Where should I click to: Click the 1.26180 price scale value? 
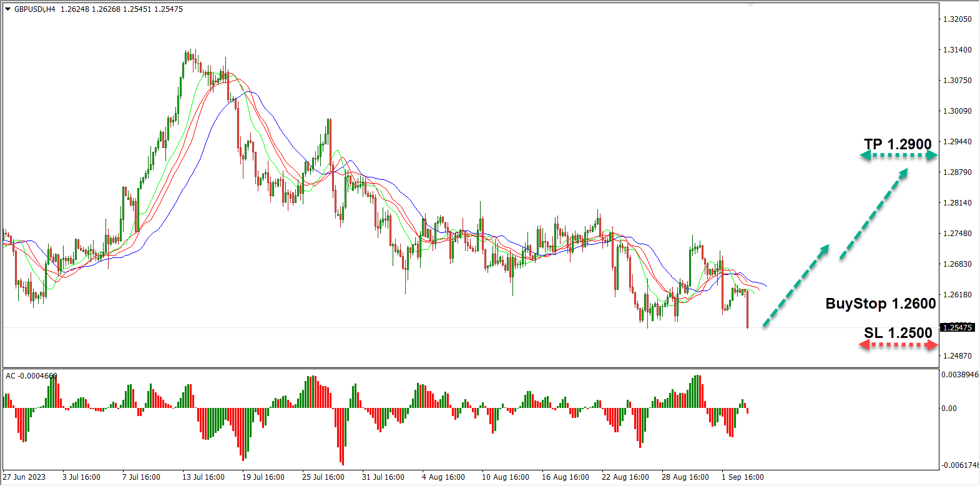tap(957, 295)
